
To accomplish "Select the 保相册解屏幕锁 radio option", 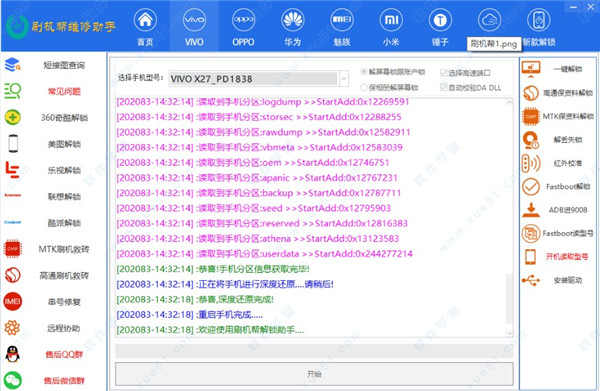I will (364, 87).
